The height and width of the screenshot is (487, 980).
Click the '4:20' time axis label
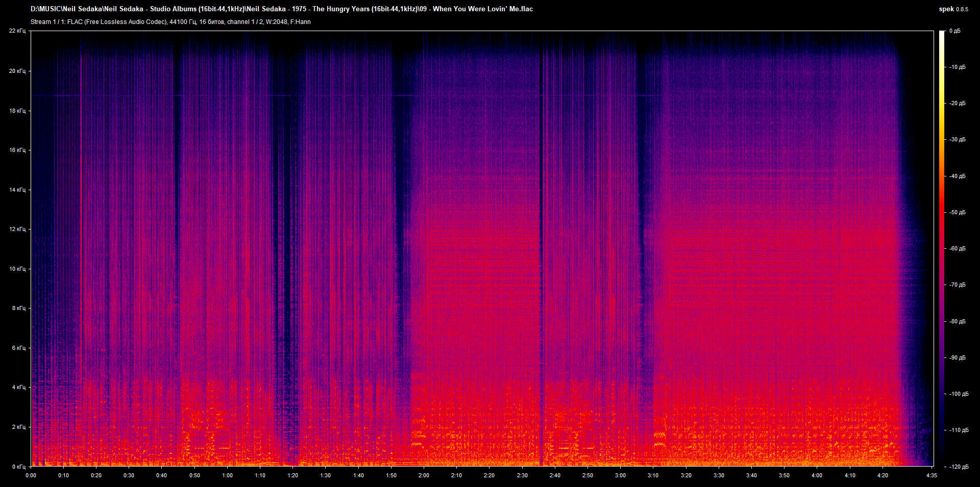(883, 475)
